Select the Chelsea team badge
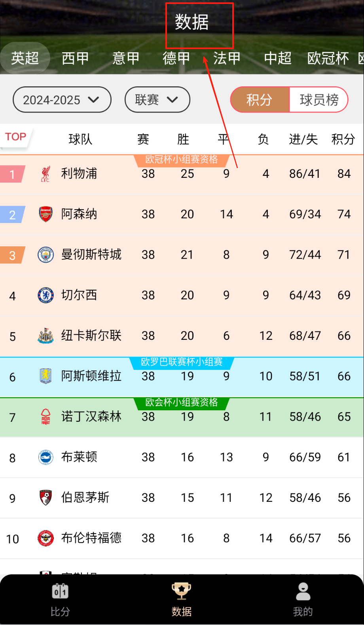Screen dimensions: 364x625 [45, 295]
